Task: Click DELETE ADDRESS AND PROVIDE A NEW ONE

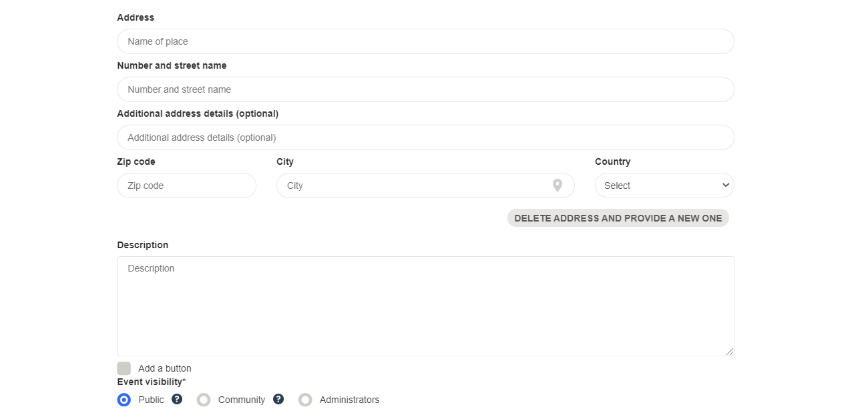Action: tap(618, 218)
